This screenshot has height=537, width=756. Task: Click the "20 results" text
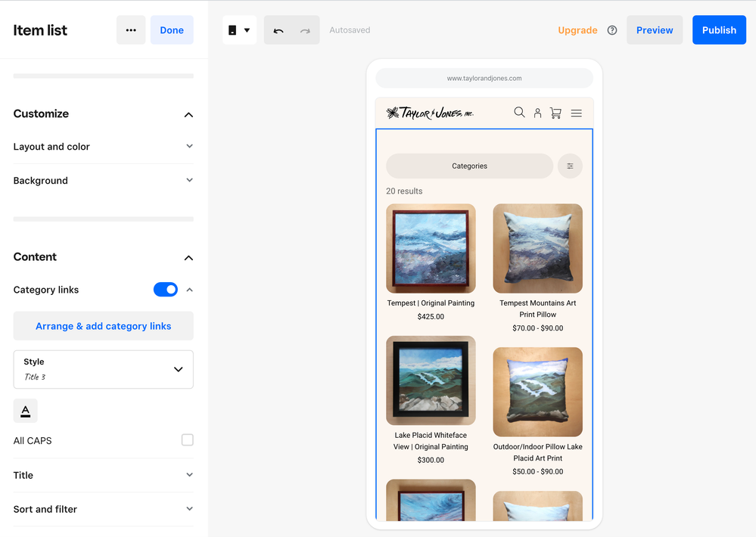tap(404, 191)
